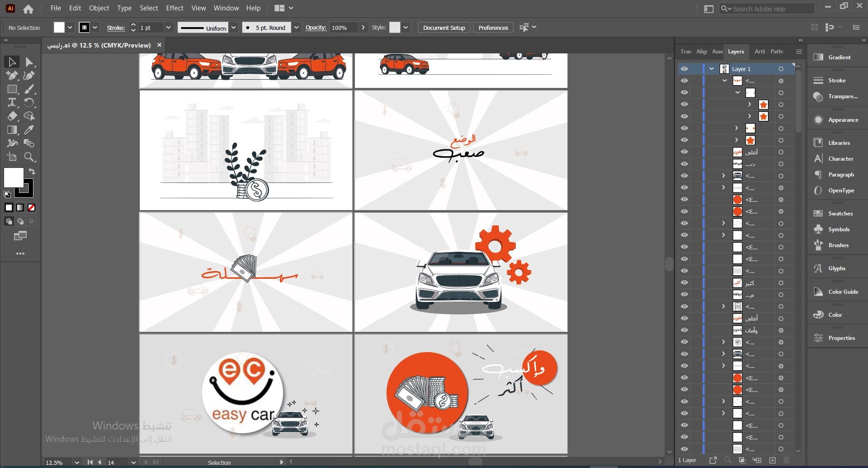The image size is (868, 468).
Task: Select the Rotate tool
Action: (x=29, y=102)
